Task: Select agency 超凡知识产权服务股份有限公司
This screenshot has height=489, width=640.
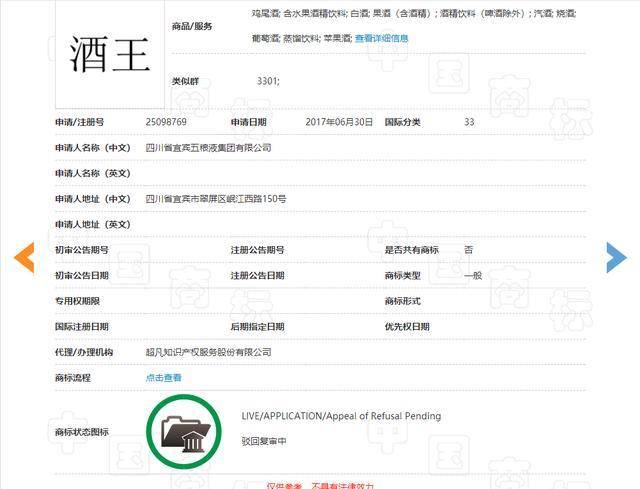Action: tap(209, 352)
